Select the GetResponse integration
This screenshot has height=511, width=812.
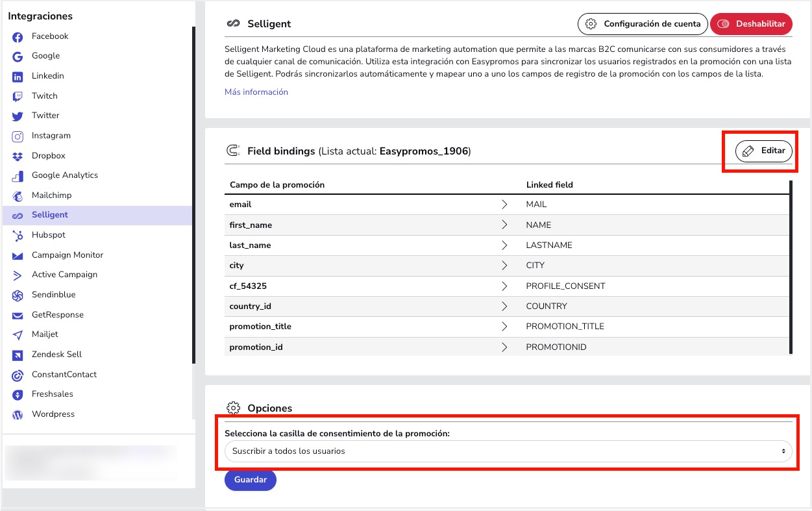[58, 315]
